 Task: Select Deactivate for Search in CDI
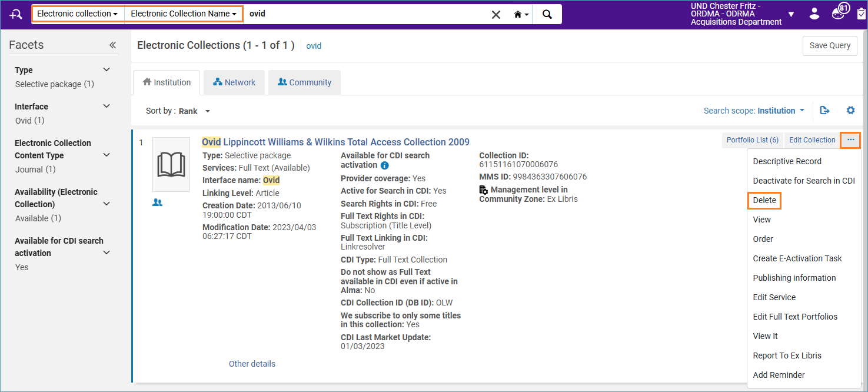(x=804, y=181)
